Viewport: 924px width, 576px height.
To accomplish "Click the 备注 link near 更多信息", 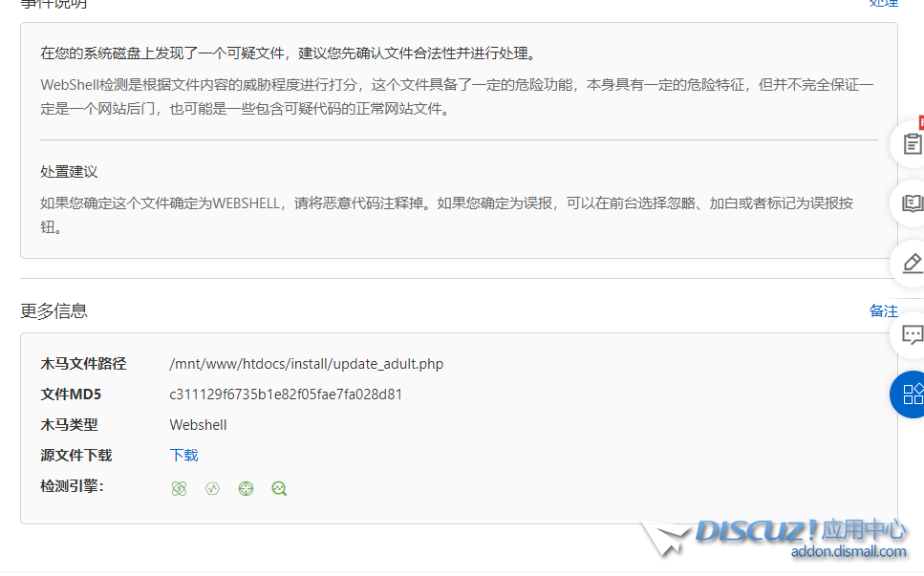I will point(883,310).
